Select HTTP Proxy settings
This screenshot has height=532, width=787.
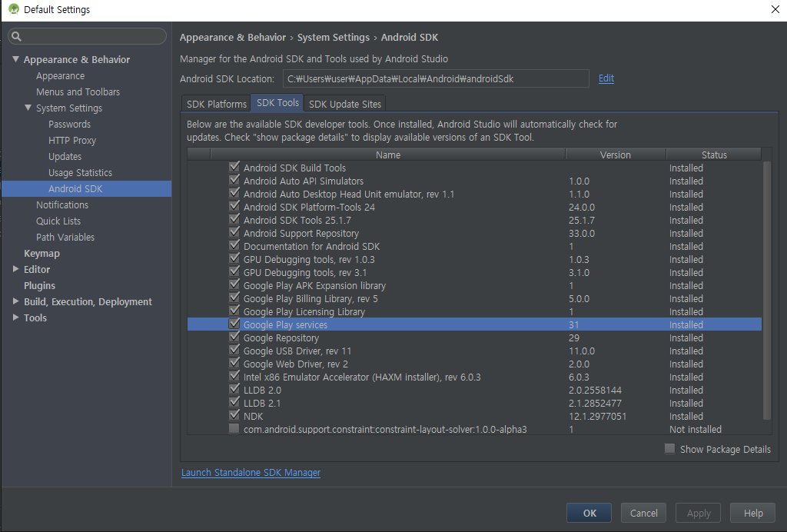[71, 140]
